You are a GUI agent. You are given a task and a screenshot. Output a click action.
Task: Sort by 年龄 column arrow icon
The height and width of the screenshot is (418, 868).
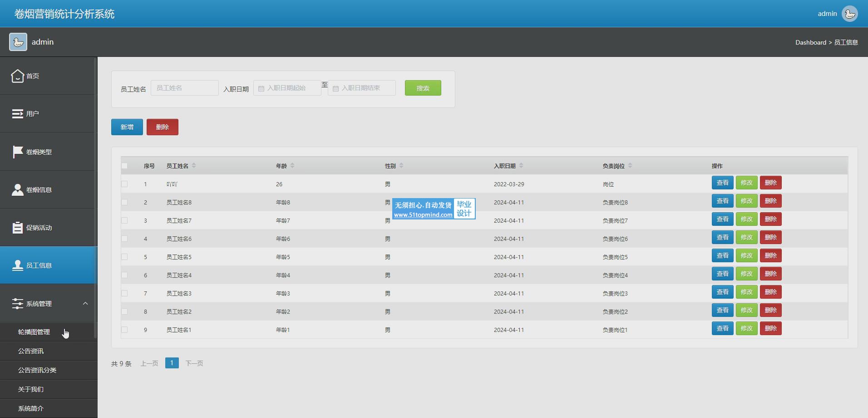click(292, 165)
